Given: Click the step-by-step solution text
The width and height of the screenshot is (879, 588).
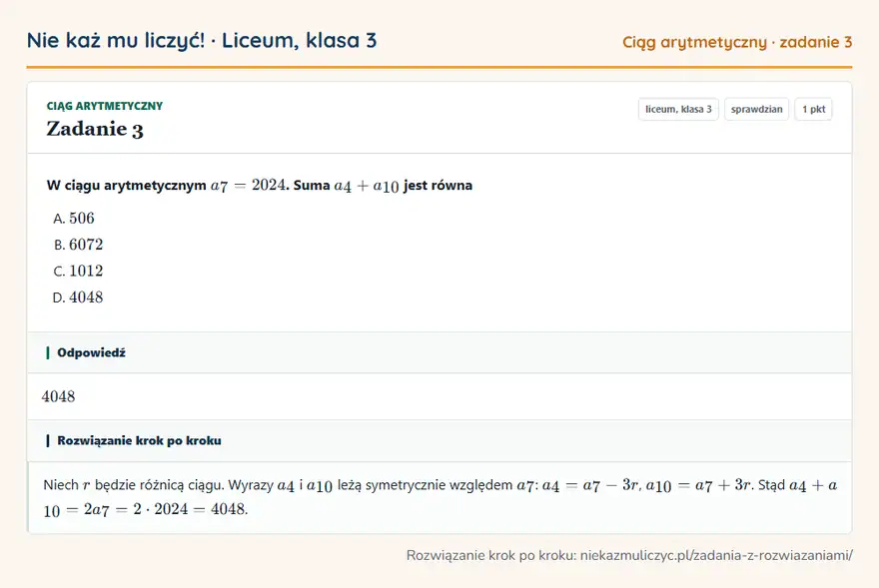Looking at the screenshot, I should (x=440, y=497).
